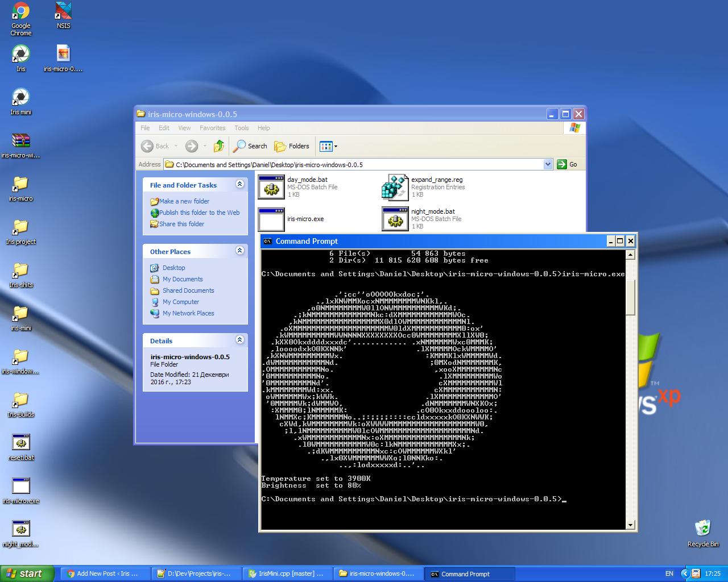The width and height of the screenshot is (728, 582).
Task: Select the Iris-shits folder on desktop
Action: 21,275
